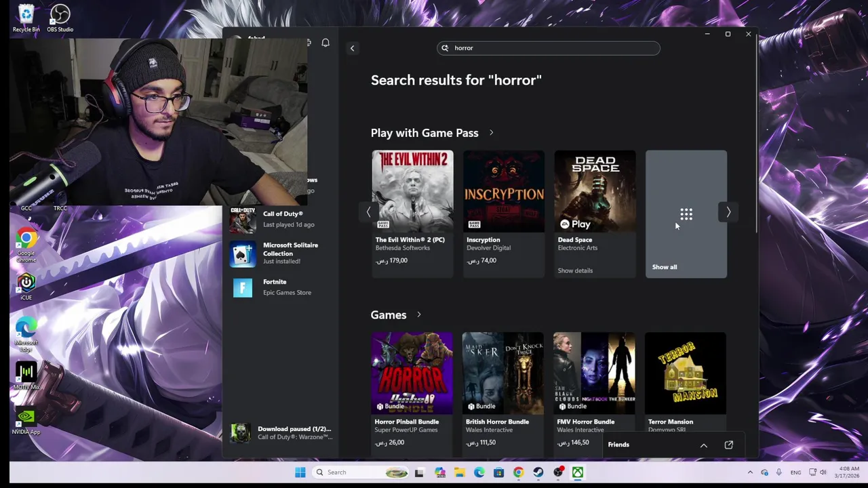This screenshot has width=868, height=488.
Task: Select "Super PowerUP Games" publisher text
Action: click(406, 430)
